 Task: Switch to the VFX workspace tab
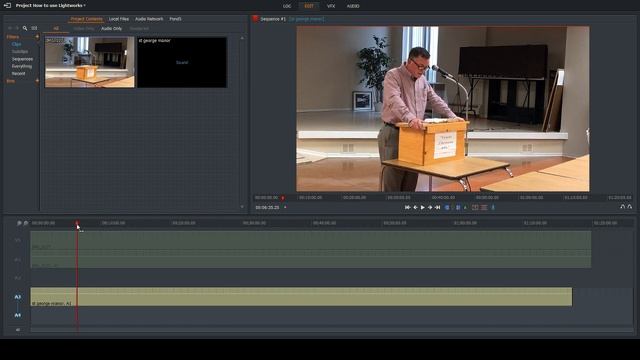pos(331,6)
